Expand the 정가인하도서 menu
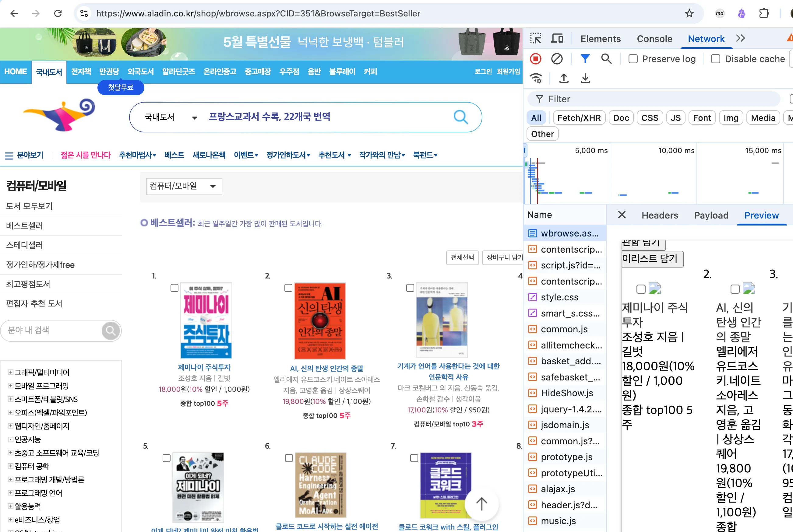 point(288,155)
